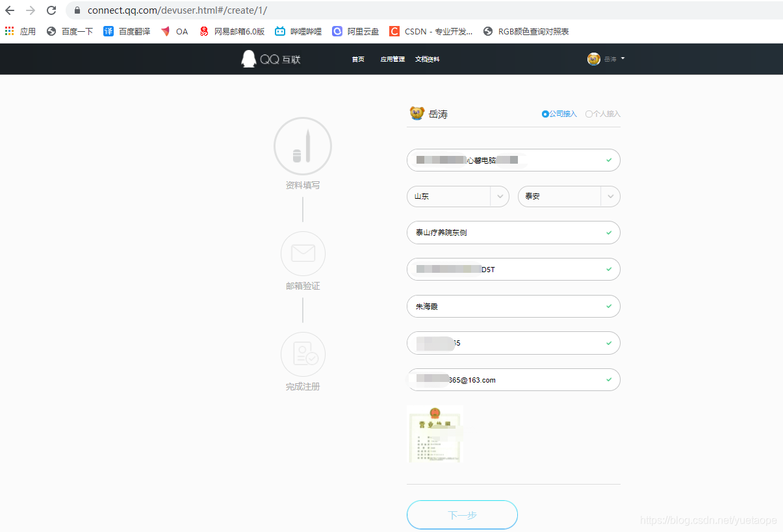Open the 网易邮箱6.0版 bookmark
Screen dimensions: 783x532
(232, 31)
